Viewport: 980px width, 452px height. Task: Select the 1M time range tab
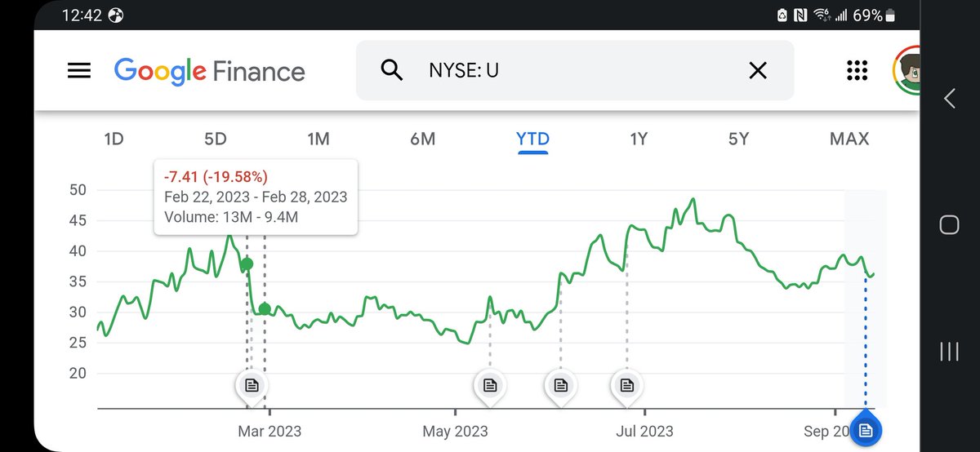tap(318, 139)
